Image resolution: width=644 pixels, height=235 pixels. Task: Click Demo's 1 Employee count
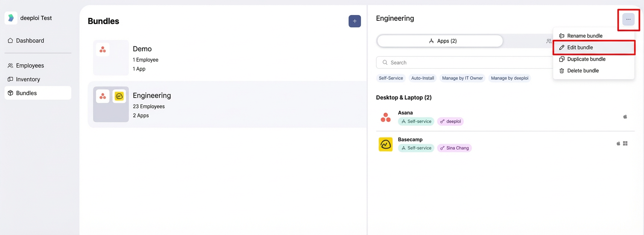click(146, 60)
